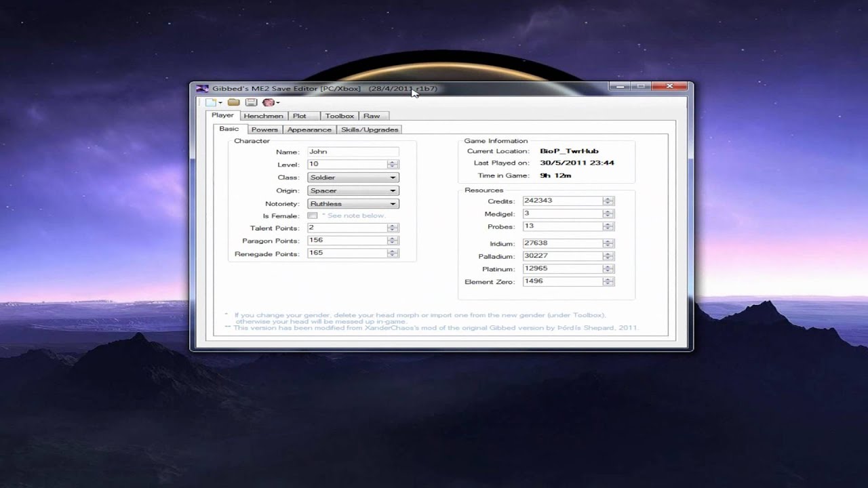This screenshot has width=868, height=488.
Task: Open the Appearance sub-tab
Action: click(309, 129)
